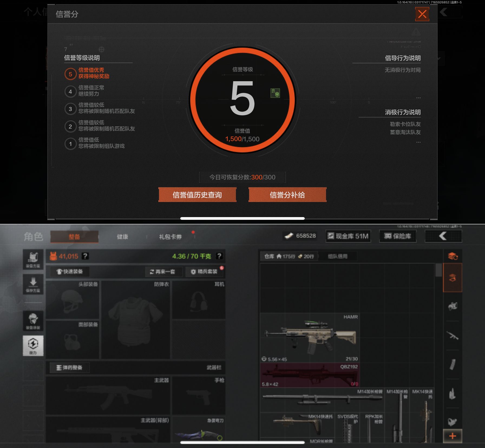Screen dimensions: 485x448
Task: Close the 信誉分 dialog with the X
Action: point(422,14)
